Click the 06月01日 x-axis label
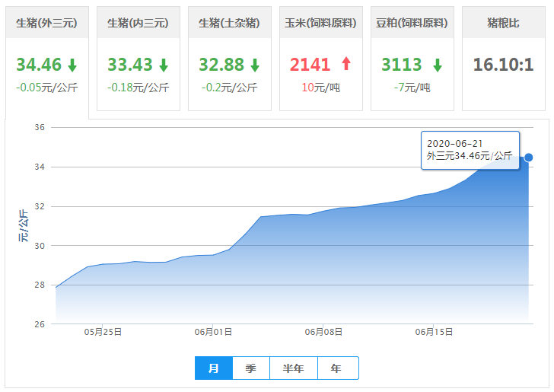This screenshot has height=392, width=554. (214, 333)
